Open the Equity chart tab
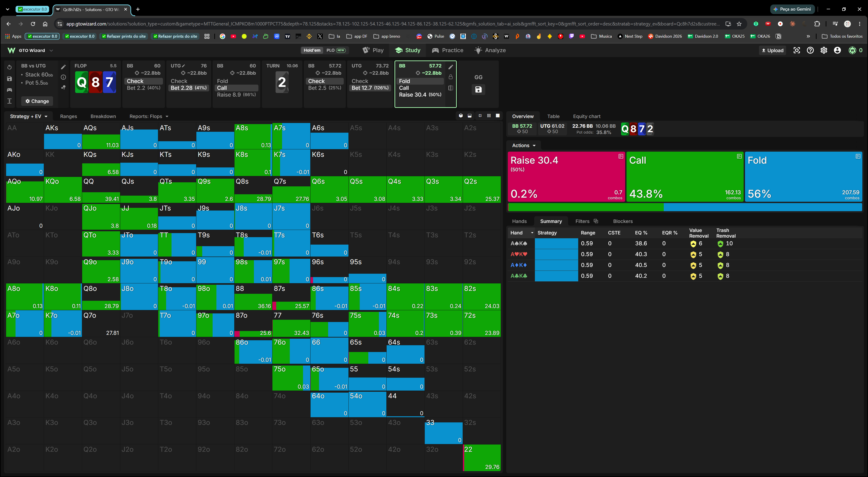This screenshot has width=868, height=477. click(586, 117)
